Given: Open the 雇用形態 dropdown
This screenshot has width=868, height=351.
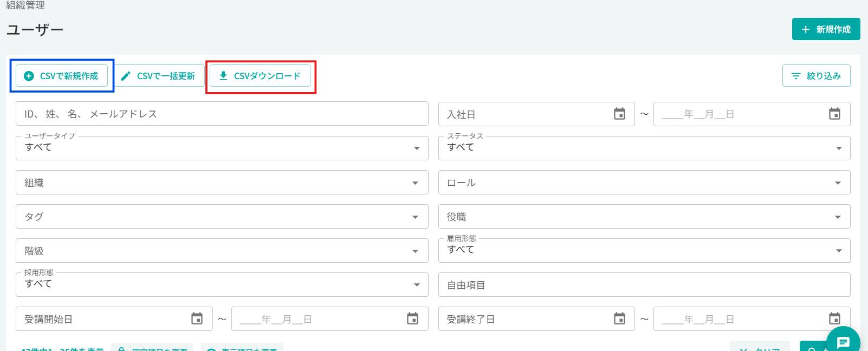Looking at the screenshot, I should tap(838, 250).
